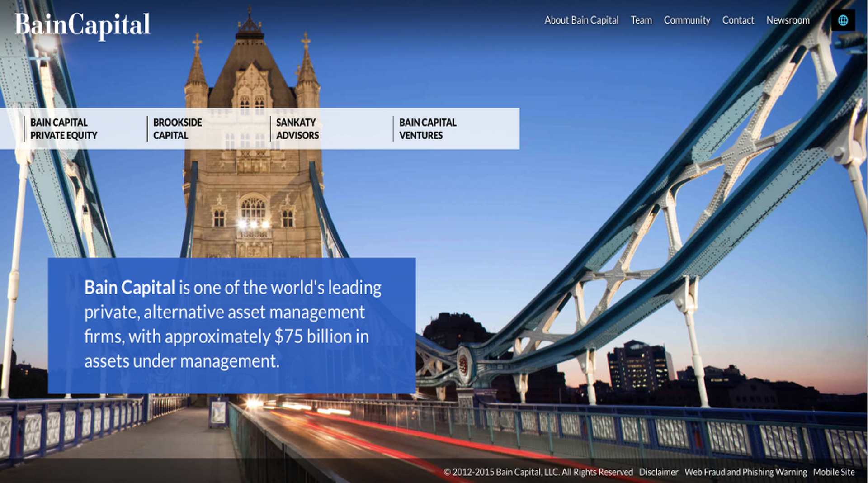Select the Brookside Capital business unit
Viewport: 868px width, 483px height.
point(177,129)
